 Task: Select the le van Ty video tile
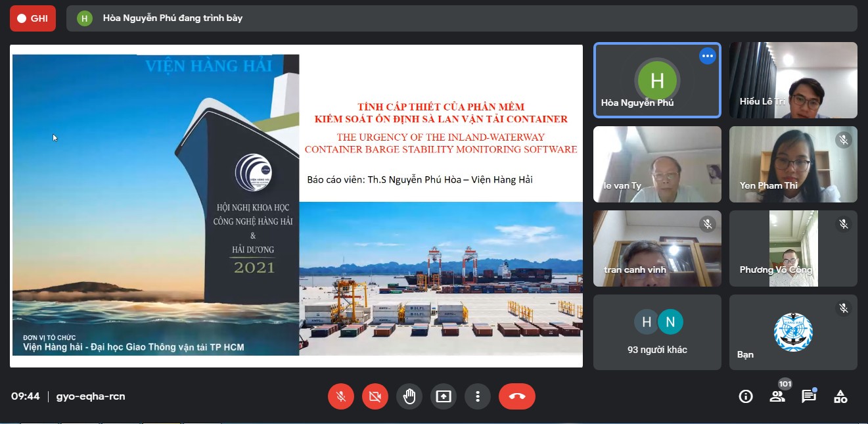(x=657, y=164)
